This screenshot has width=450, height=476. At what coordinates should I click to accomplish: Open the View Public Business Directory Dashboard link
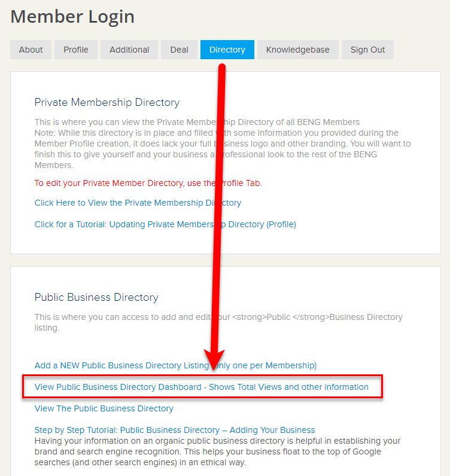[x=202, y=387]
